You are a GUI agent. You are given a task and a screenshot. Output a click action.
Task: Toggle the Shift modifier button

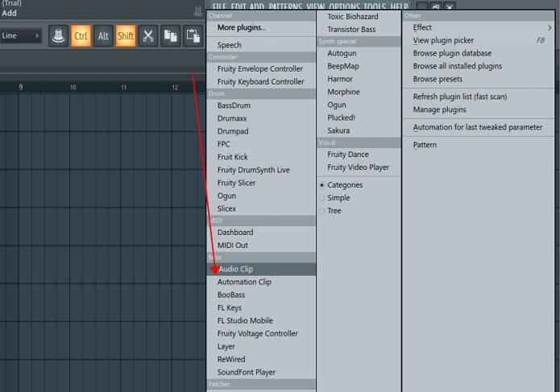[x=126, y=35]
